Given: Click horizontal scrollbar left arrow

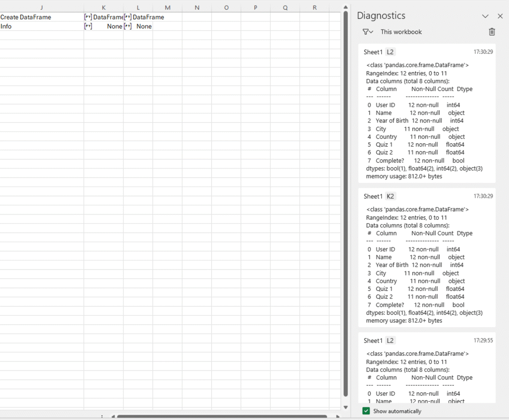Looking at the screenshot, I should tap(113, 416).
